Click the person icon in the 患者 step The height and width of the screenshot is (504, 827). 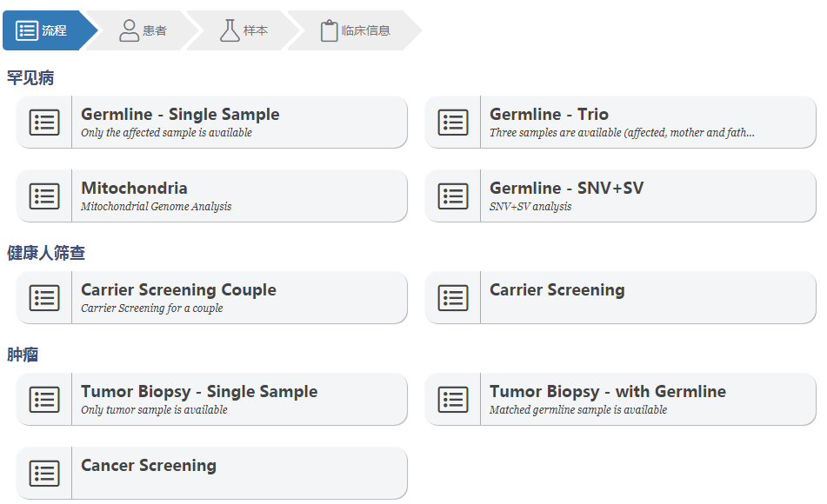(129, 31)
